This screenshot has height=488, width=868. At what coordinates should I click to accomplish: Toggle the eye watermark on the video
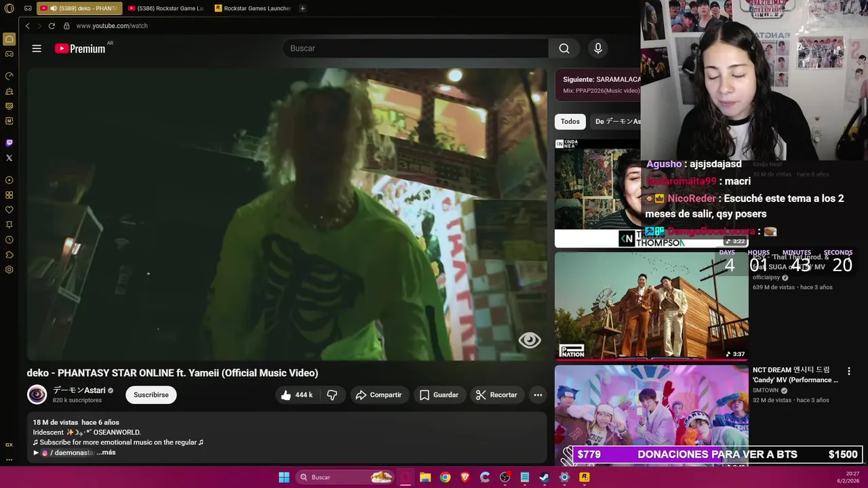click(530, 340)
